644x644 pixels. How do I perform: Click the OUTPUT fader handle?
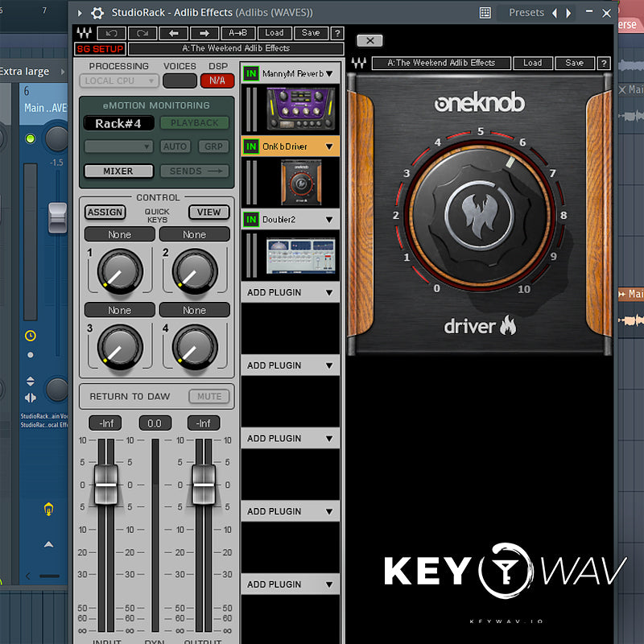point(204,485)
